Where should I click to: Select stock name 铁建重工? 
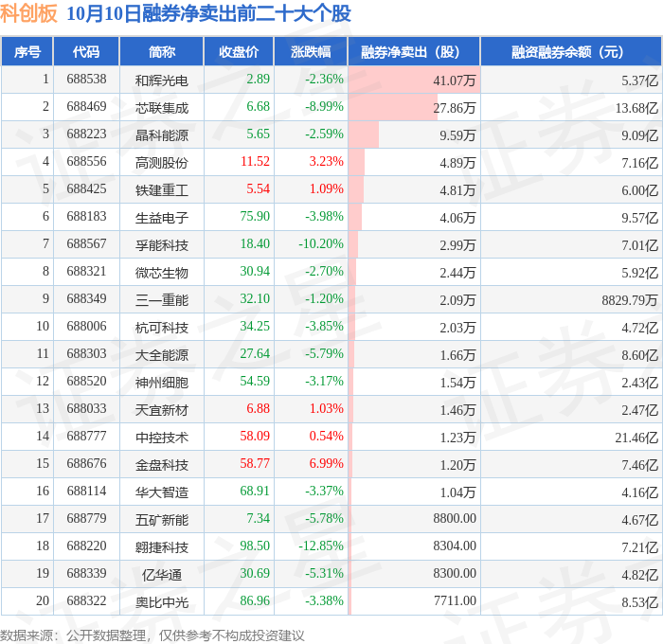click(162, 190)
